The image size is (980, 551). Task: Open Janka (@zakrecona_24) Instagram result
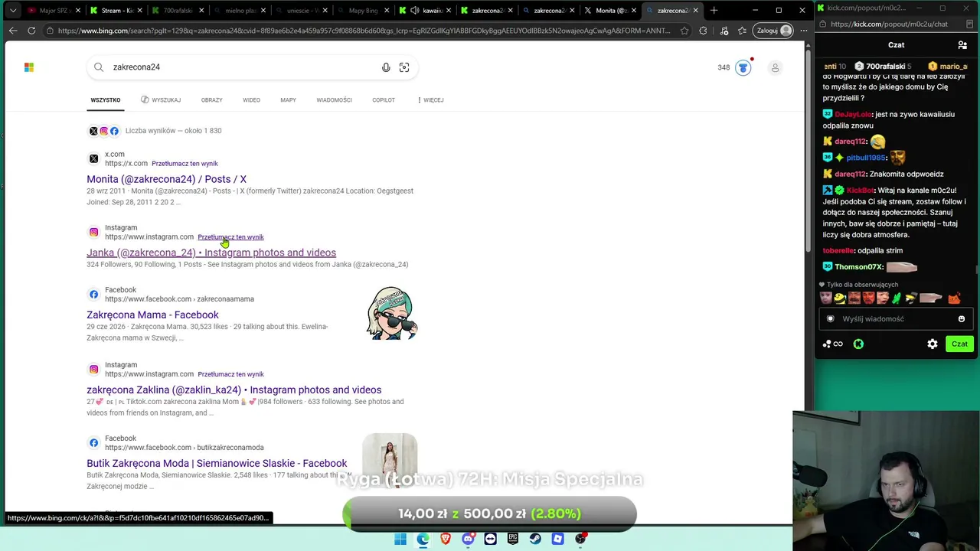coord(211,253)
